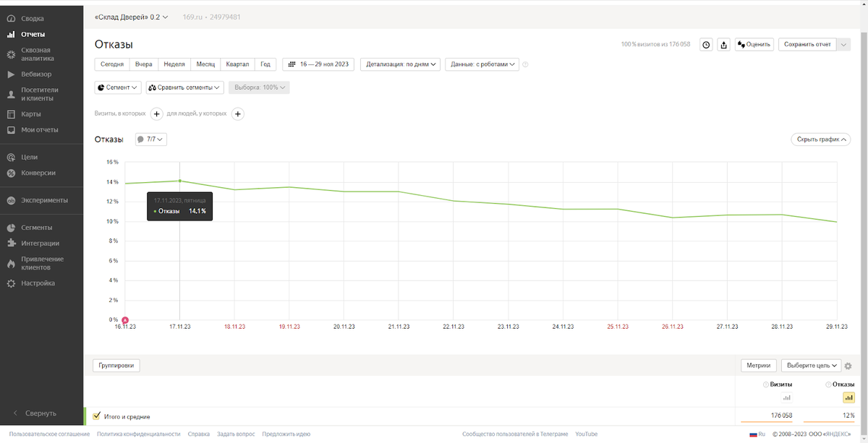Open Сводка from the sidebar
This screenshot has height=443, width=868.
coord(32,18)
